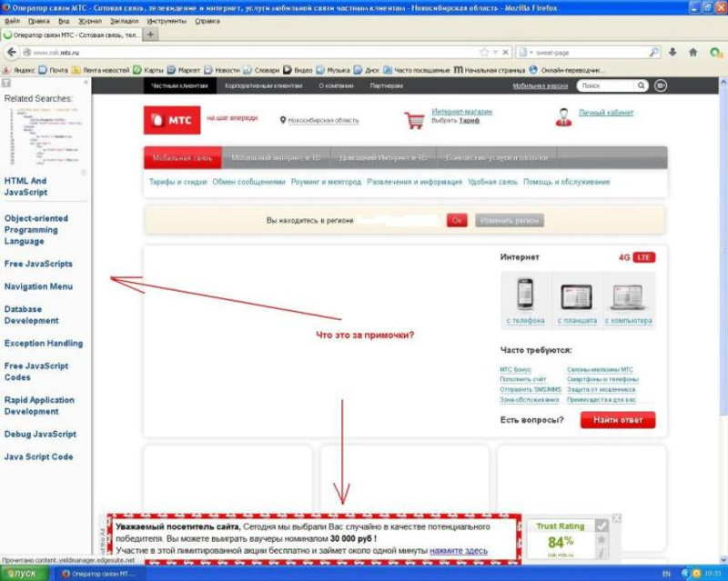This screenshot has width=728, height=581.
Task: Open 'Яндекс' bookmark in bookmarks bar
Action: click(19, 70)
